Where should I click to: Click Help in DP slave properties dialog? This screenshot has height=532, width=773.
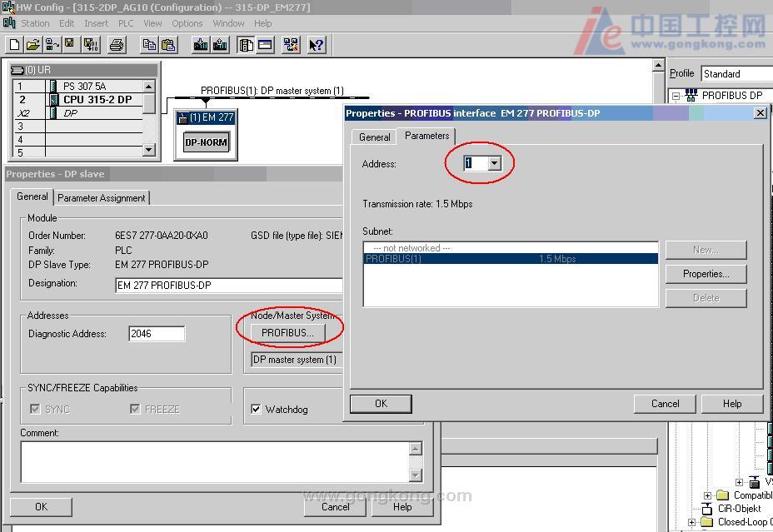click(x=402, y=507)
